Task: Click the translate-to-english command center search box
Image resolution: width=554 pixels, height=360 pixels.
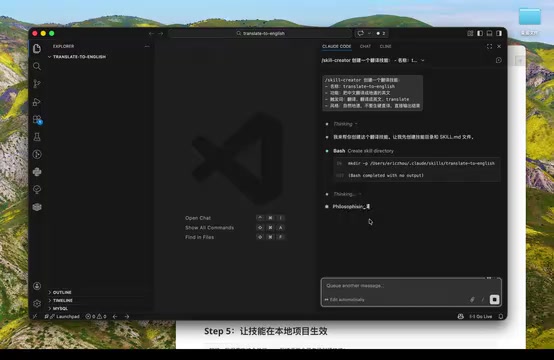Action: 260,34
